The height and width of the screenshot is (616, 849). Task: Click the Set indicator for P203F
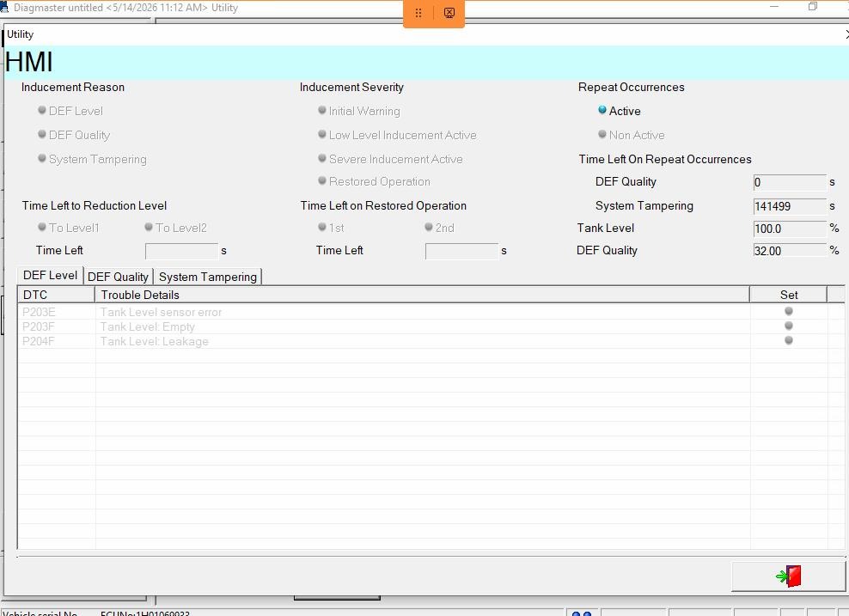pos(788,326)
